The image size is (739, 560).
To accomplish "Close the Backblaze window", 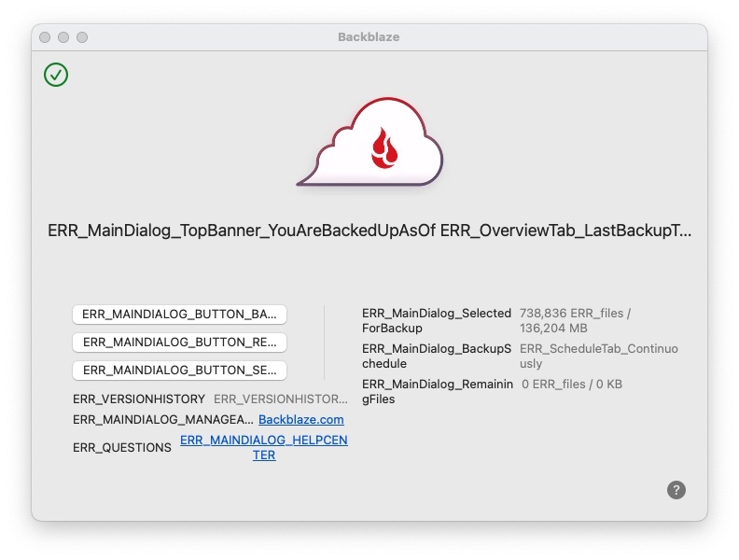I will click(45, 37).
